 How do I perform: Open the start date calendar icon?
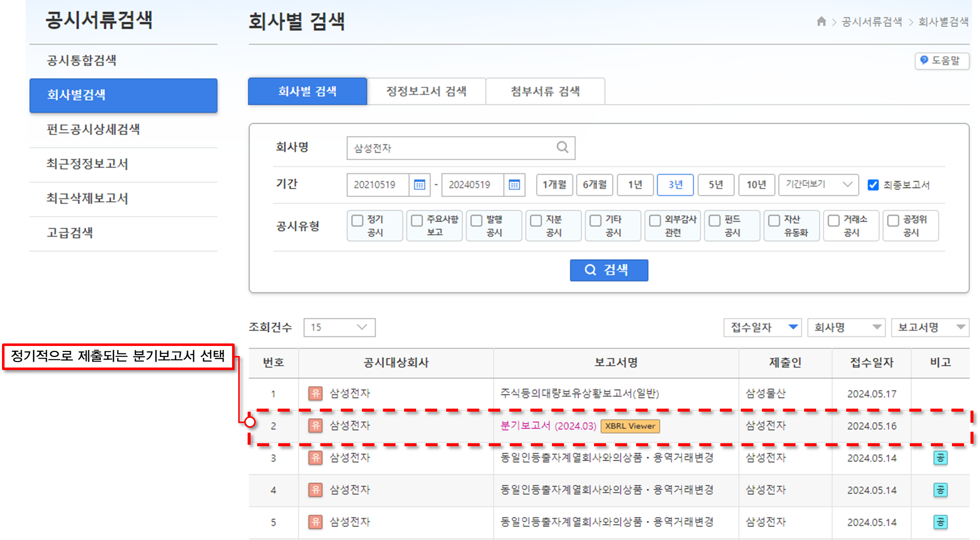pyautogui.click(x=420, y=185)
